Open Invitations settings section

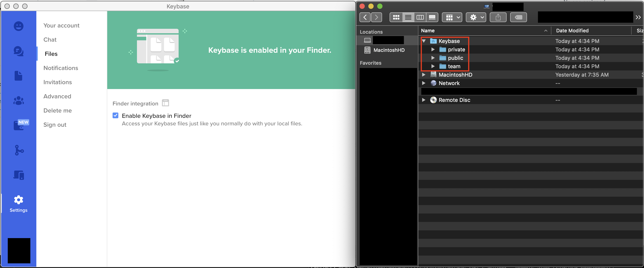(x=57, y=82)
